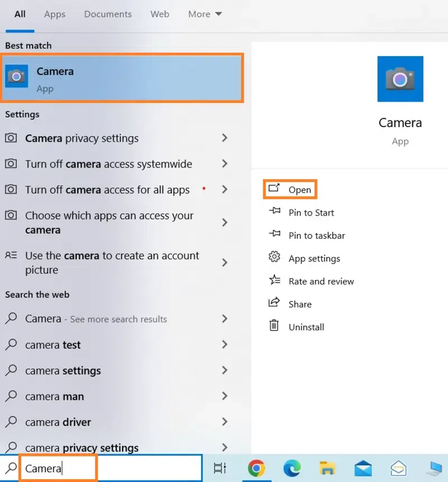Switch to the Apps tab

tap(55, 14)
